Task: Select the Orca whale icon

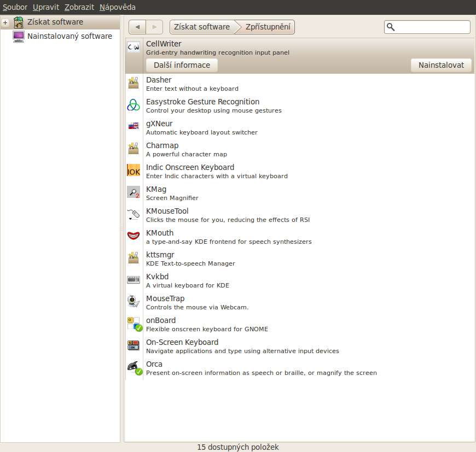Action: click(133, 367)
